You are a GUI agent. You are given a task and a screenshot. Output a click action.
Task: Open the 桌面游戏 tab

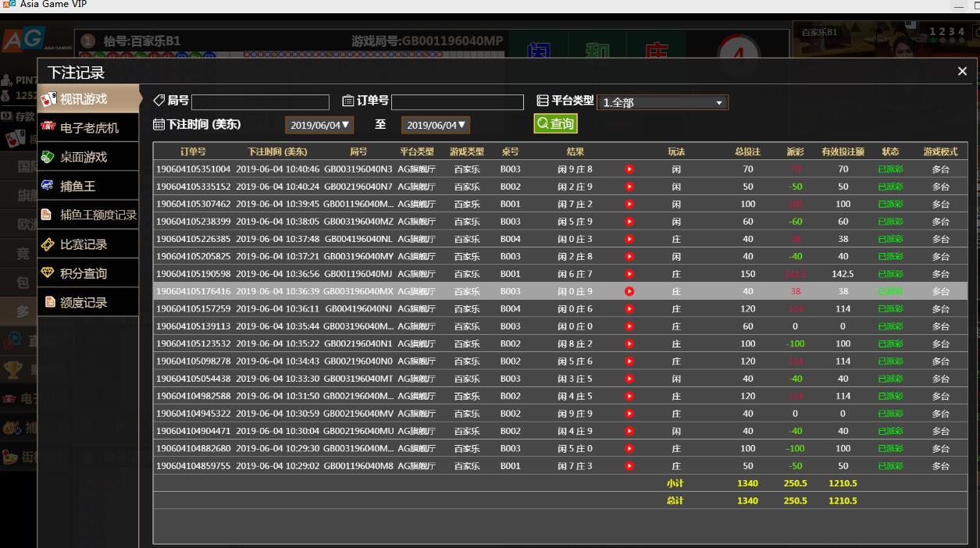click(88, 157)
